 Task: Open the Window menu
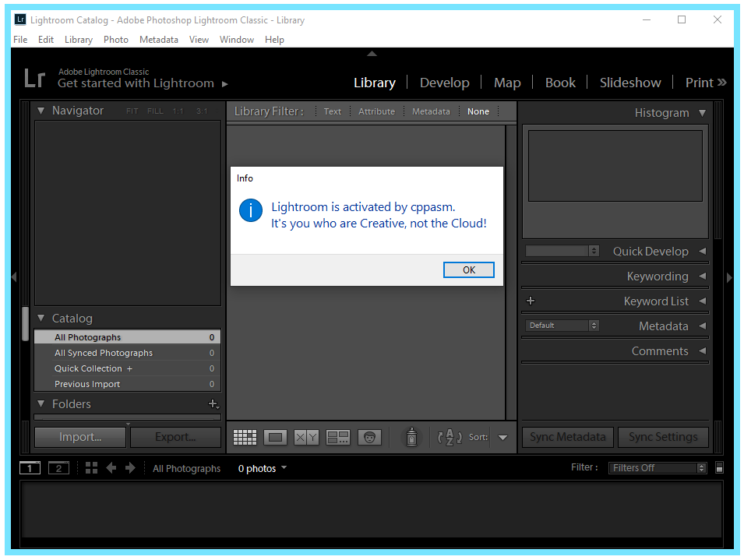click(236, 40)
